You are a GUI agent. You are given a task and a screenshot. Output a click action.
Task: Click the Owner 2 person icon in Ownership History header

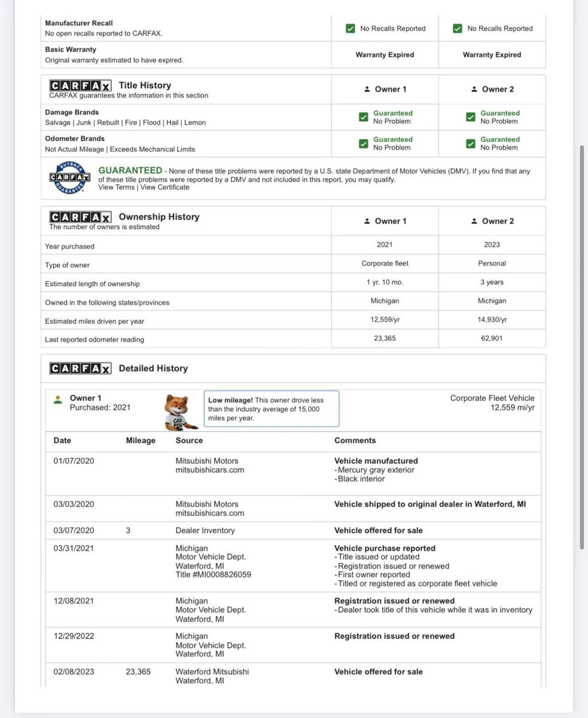click(474, 221)
